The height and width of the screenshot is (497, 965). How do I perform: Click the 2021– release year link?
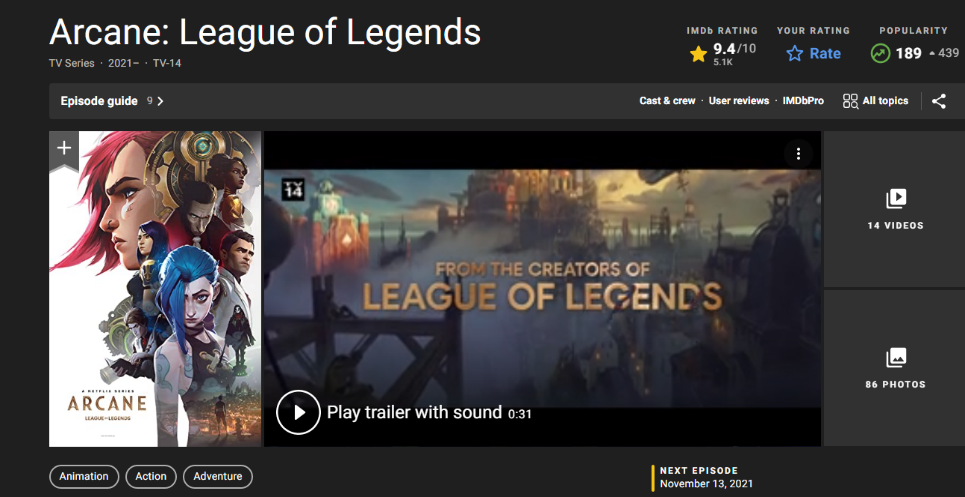click(123, 63)
